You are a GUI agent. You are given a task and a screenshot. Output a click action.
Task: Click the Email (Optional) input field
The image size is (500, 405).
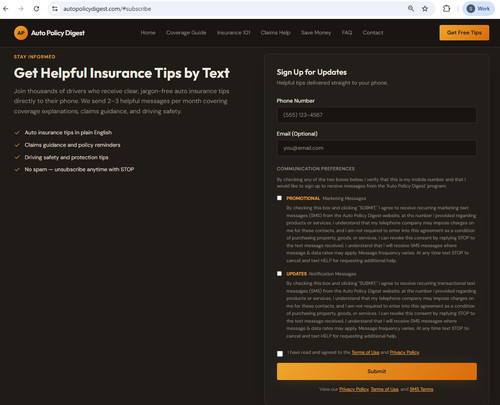377,148
